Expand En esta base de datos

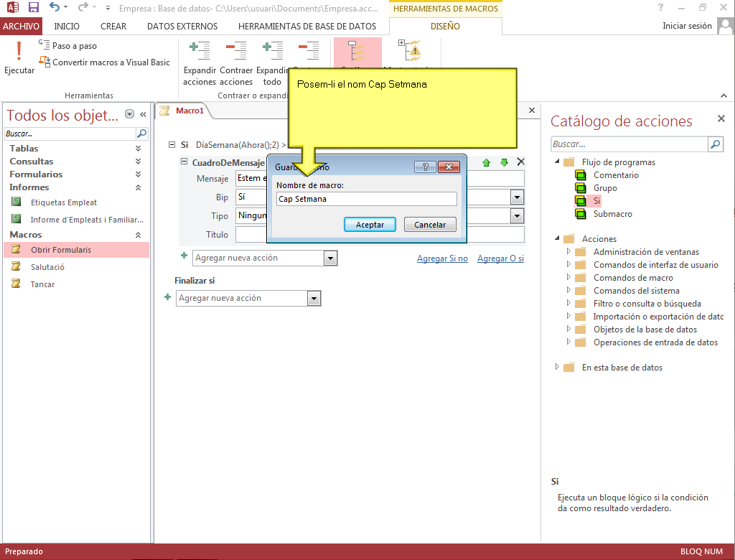click(557, 367)
